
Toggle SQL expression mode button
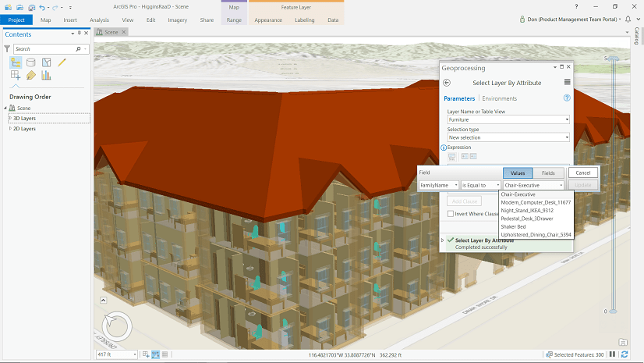[451, 157]
